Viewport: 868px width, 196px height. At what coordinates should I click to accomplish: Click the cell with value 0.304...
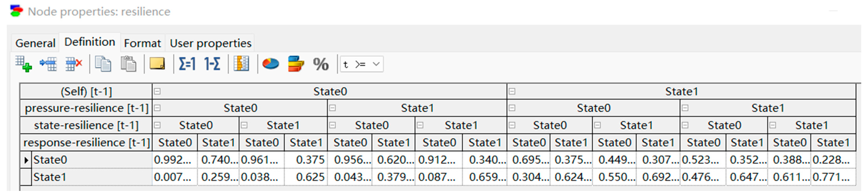[x=528, y=177]
